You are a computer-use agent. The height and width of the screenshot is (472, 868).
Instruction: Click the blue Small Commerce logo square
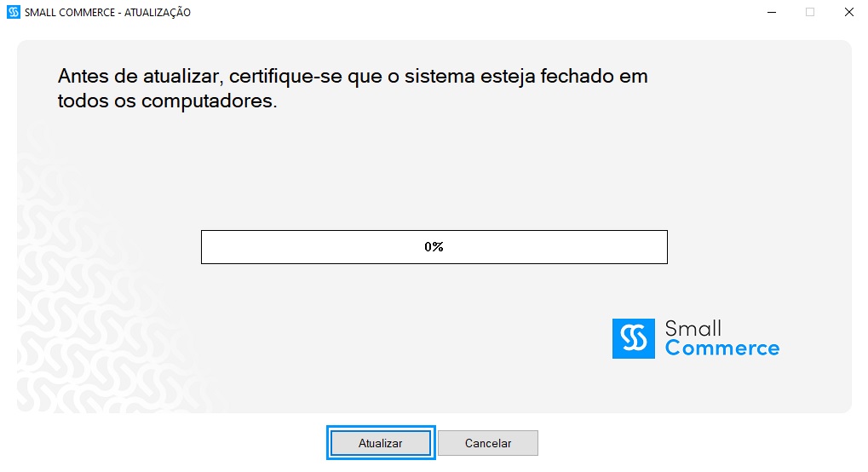tap(634, 338)
